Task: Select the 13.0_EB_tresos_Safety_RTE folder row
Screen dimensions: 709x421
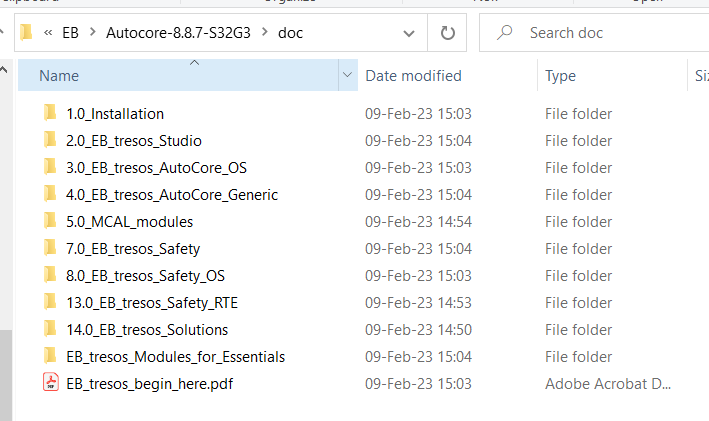Action: (151, 302)
